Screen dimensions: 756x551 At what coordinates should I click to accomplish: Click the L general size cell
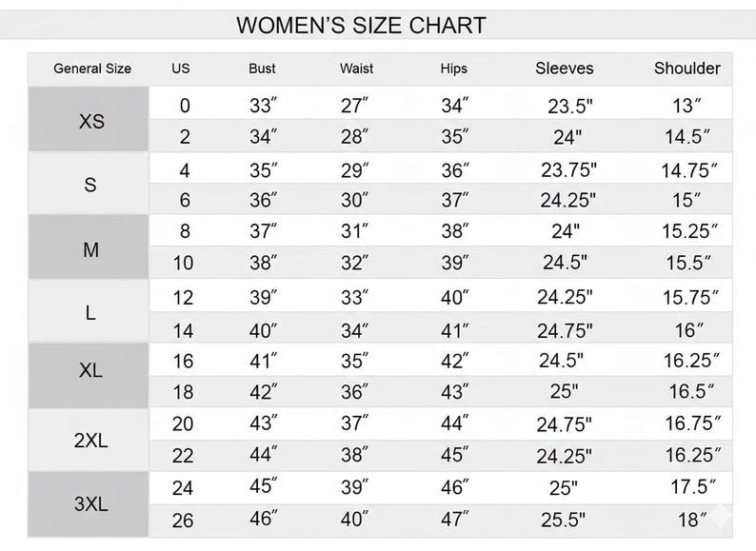pos(89,311)
